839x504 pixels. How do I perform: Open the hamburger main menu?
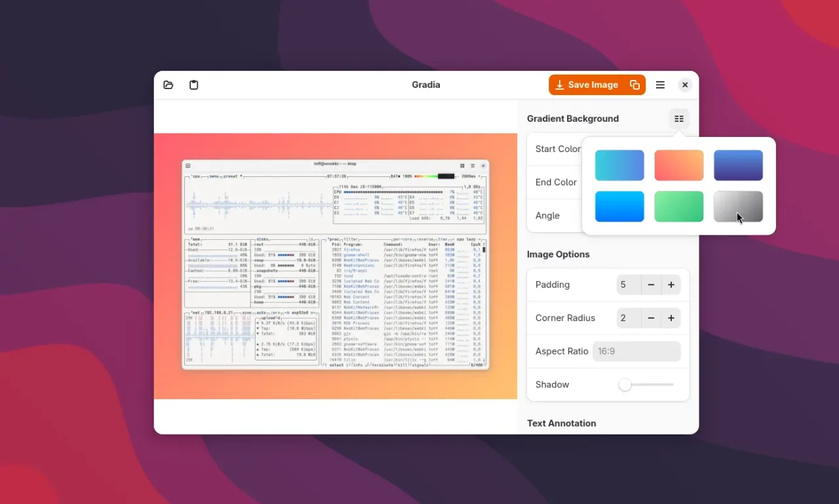click(660, 85)
